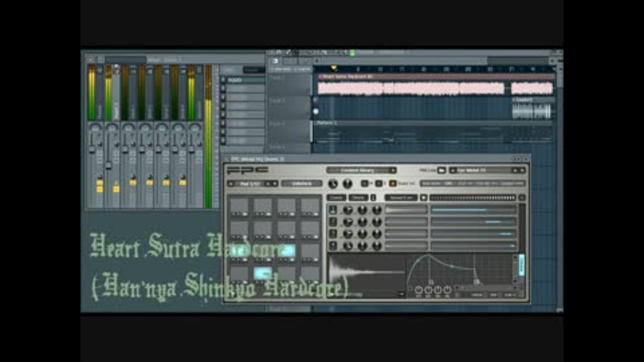Image resolution: width=644 pixels, height=362 pixels.
Task: Click layer 1 sample name field in FPC
Action: point(407,210)
